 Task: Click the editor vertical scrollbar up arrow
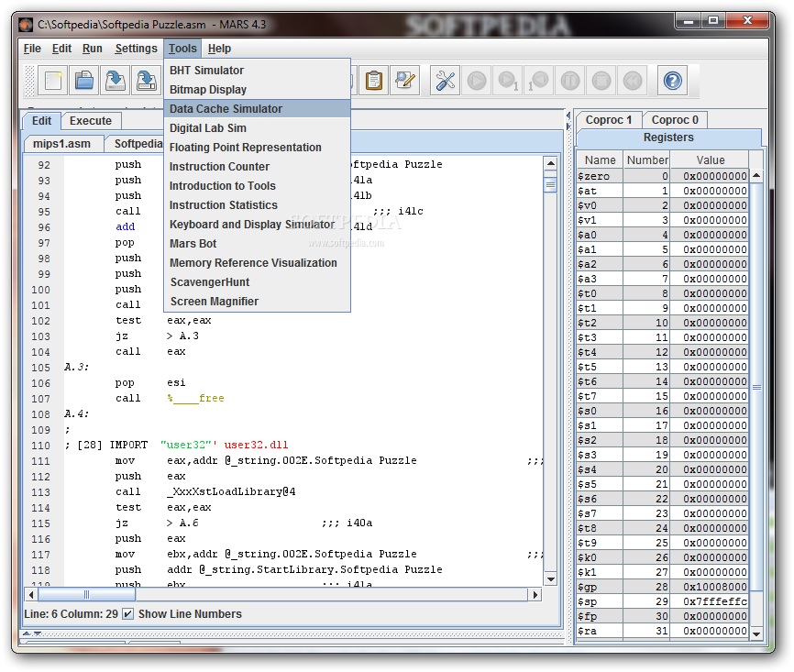pos(550,163)
